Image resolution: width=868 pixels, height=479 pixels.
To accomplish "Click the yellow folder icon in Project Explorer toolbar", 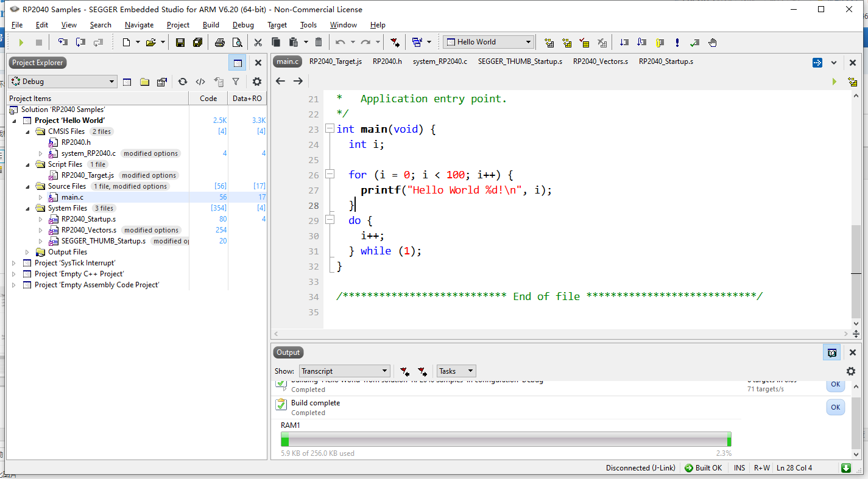I will click(x=144, y=82).
